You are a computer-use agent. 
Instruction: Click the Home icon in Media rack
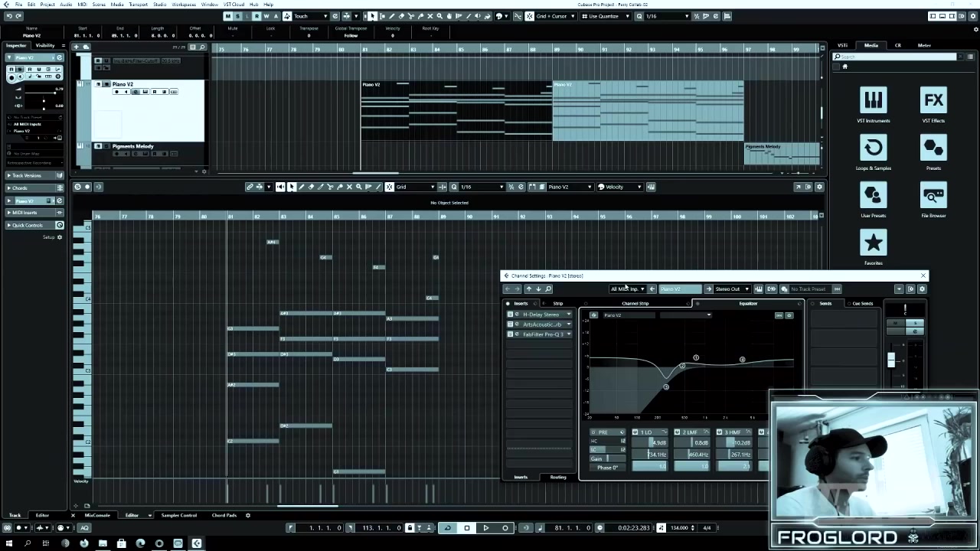pos(845,67)
